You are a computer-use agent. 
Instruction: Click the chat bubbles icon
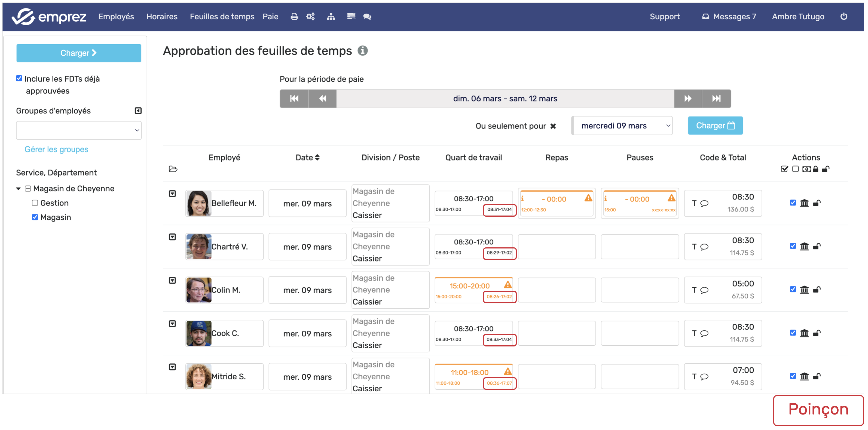click(x=367, y=17)
